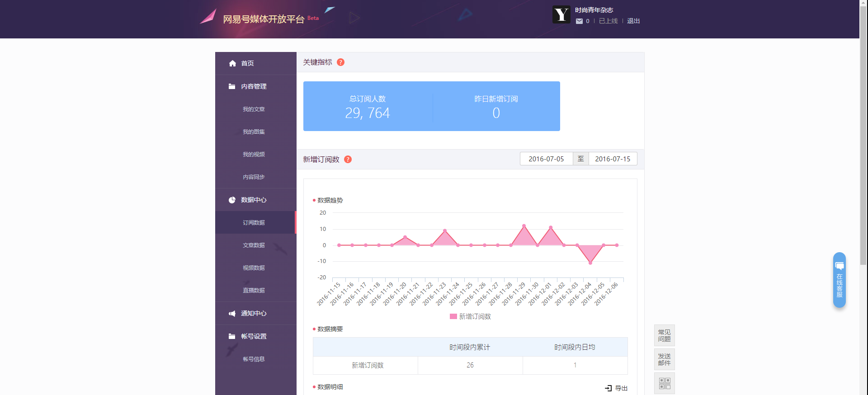This screenshot has width=868, height=395.
Task: Open the start date field 2016-07-05
Action: (546, 159)
